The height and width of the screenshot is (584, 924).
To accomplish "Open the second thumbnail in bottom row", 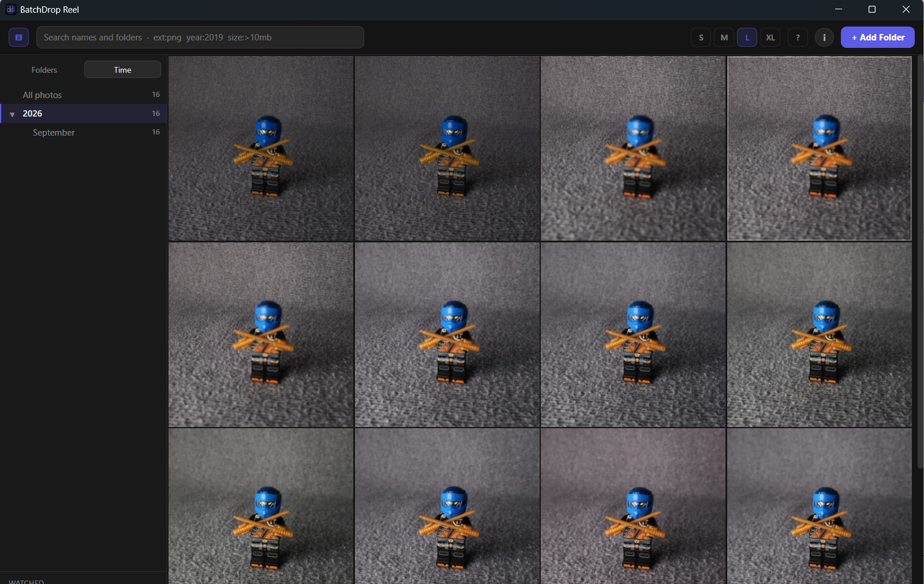I will click(447, 506).
